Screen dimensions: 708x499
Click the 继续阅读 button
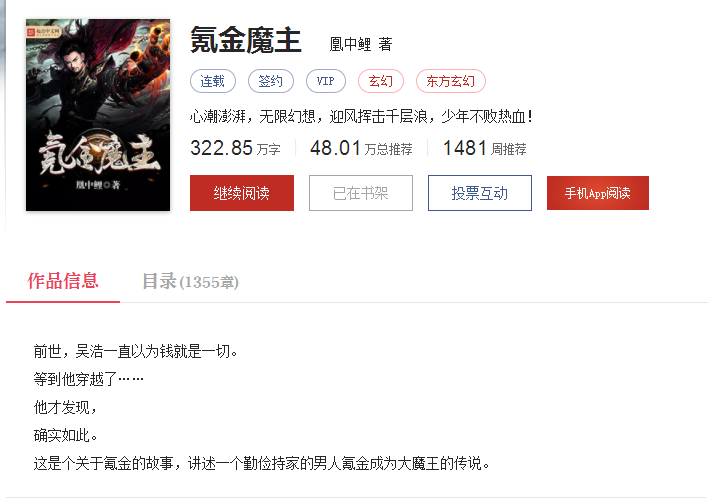[242, 193]
